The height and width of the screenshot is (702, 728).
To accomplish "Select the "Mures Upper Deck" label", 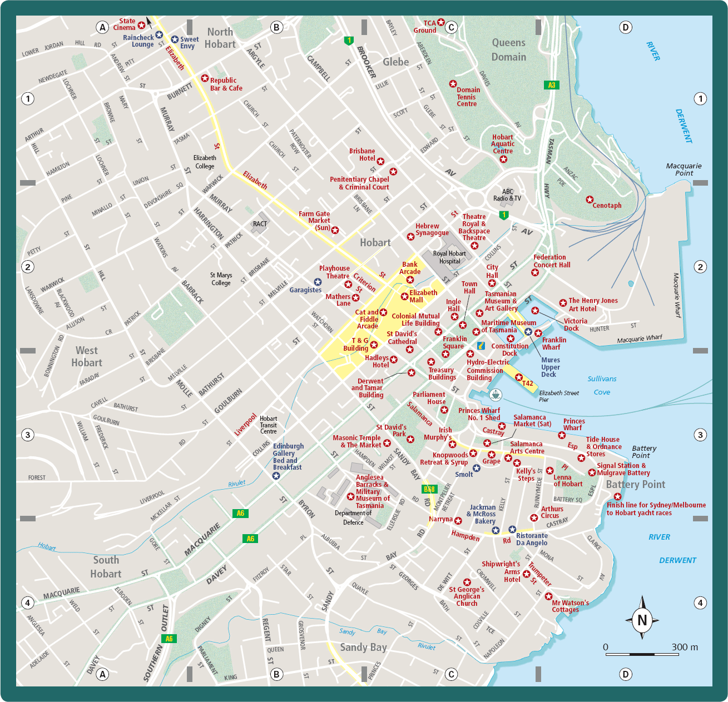I will click(x=550, y=367).
